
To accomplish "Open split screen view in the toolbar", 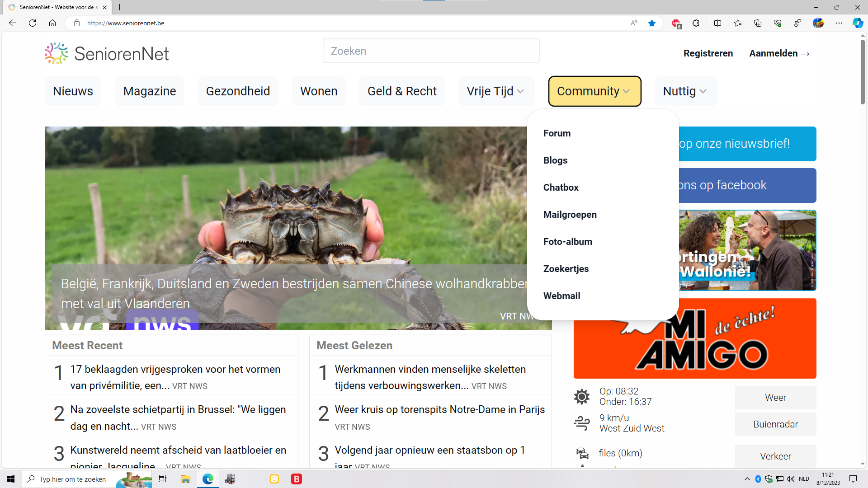I will tap(717, 23).
